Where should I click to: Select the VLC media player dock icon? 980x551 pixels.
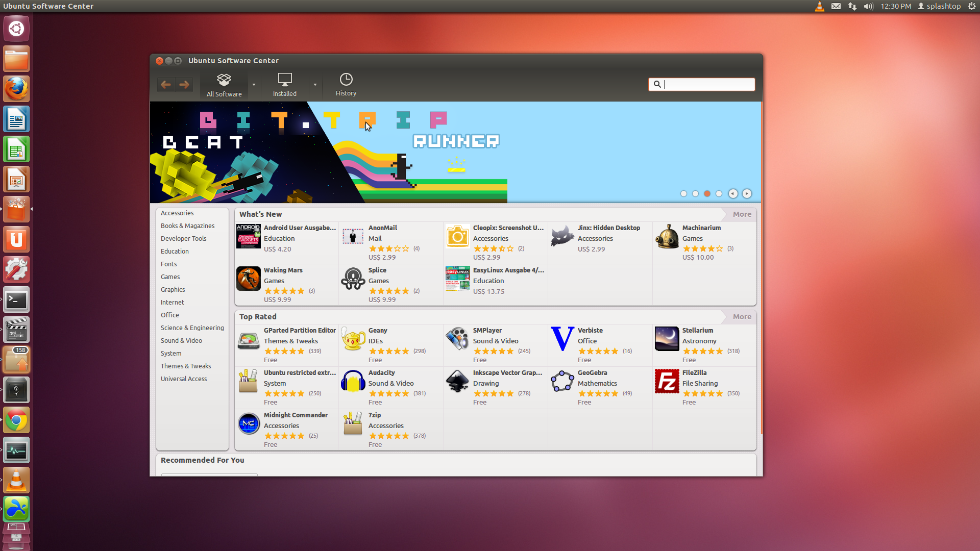tap(17, 481)
